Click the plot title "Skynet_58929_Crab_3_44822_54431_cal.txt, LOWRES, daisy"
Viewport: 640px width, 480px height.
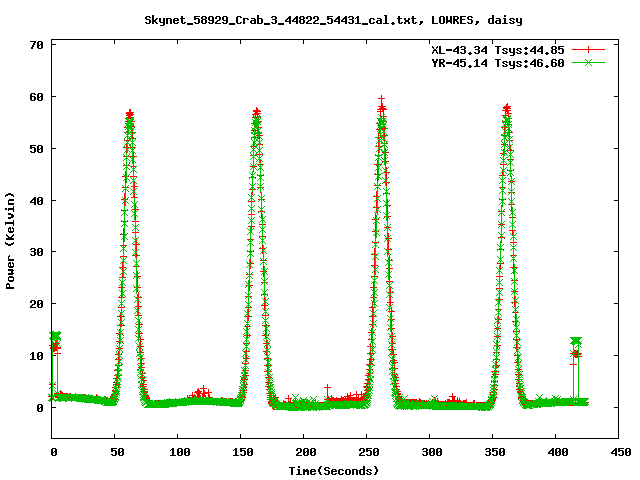(333, 20)
